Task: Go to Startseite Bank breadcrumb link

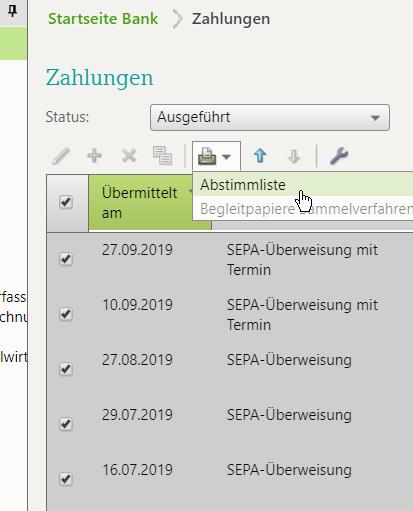Action: tap(103, 19)
